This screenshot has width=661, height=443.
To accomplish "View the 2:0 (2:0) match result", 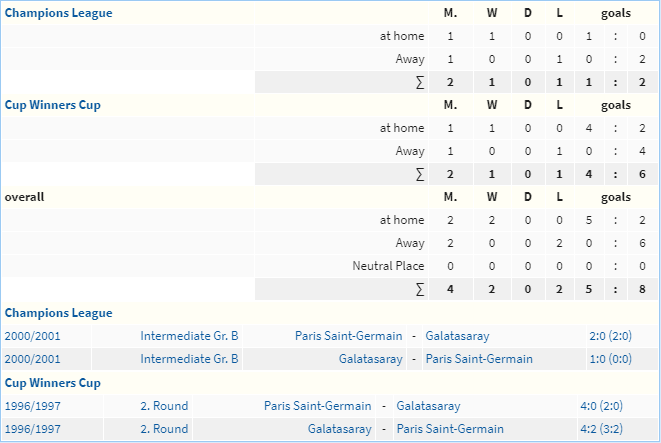I will (610, 336).
